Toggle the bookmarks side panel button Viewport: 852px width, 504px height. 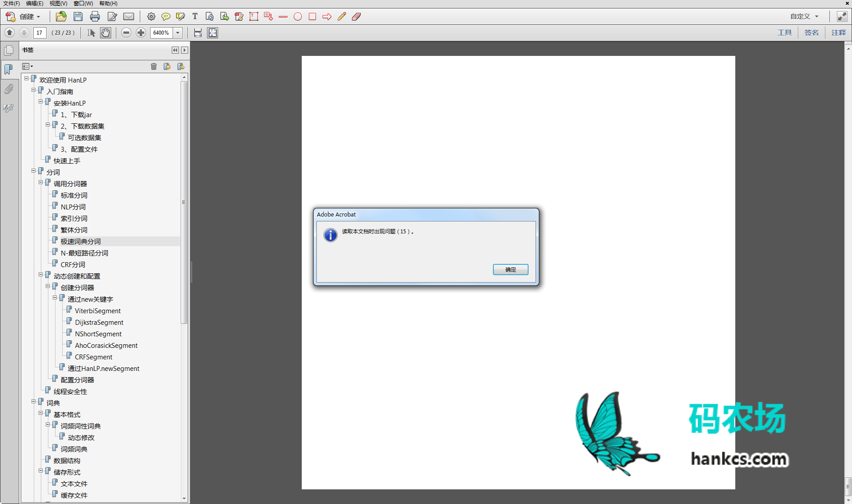tap(8, 69)
